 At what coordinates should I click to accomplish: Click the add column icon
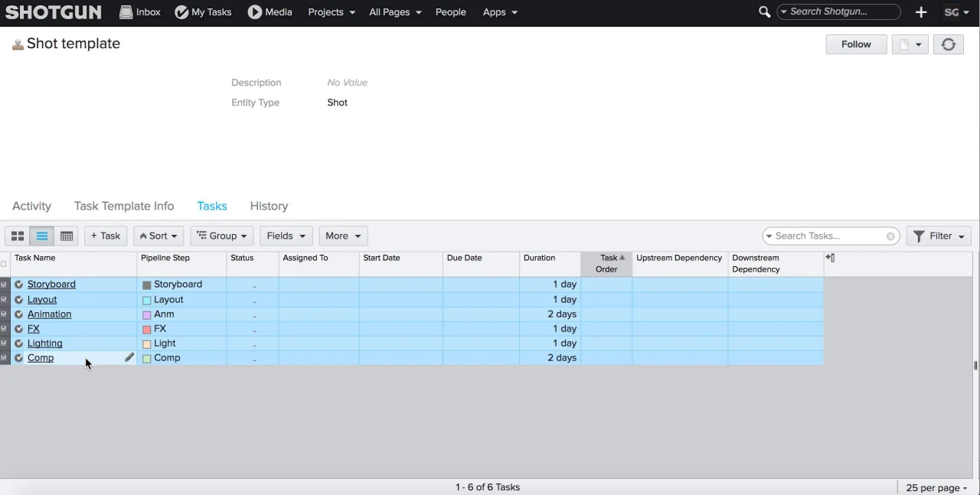coord(830,259)
